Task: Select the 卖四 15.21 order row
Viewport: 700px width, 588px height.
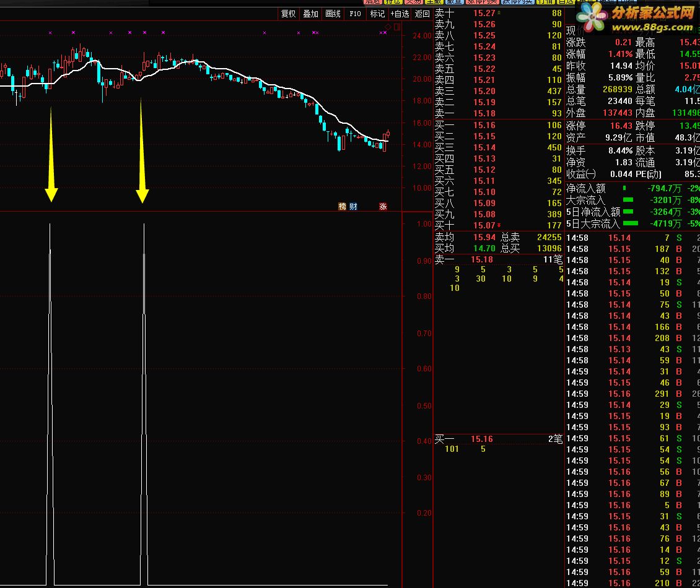Action: coord(498,80)
